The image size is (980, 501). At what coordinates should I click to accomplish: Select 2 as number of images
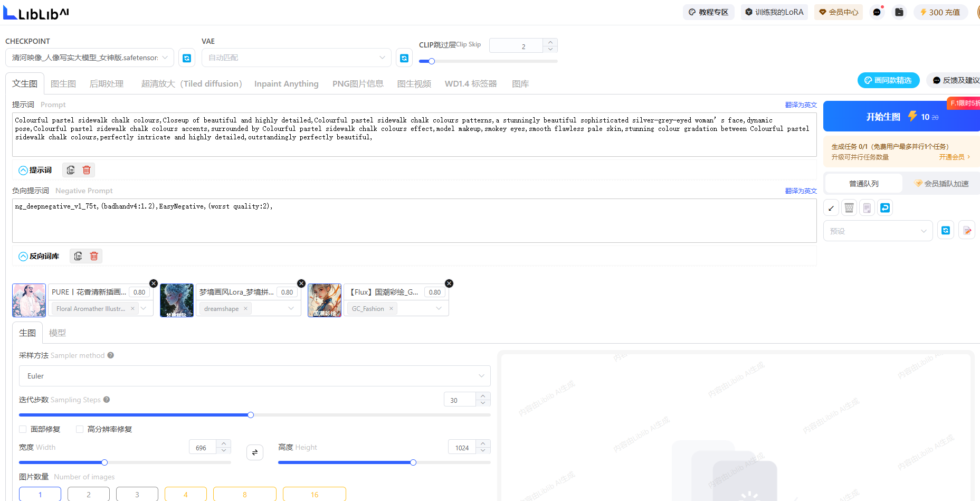89,494
